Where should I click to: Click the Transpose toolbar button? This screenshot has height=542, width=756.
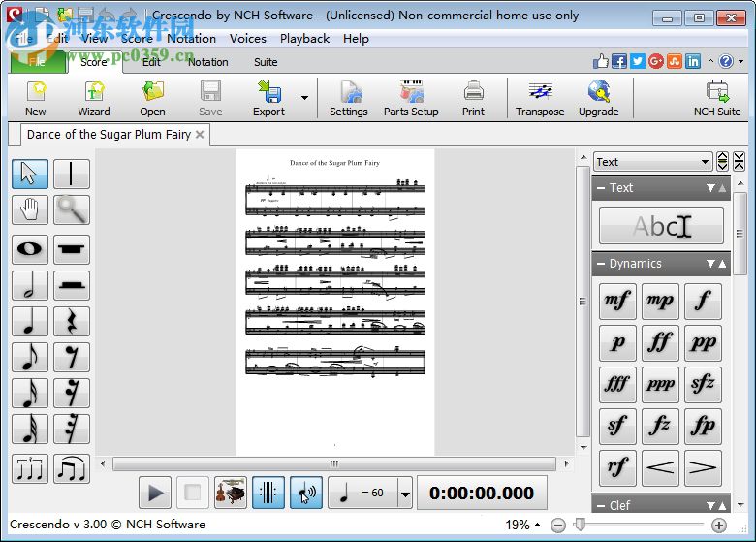coord(540,99)
